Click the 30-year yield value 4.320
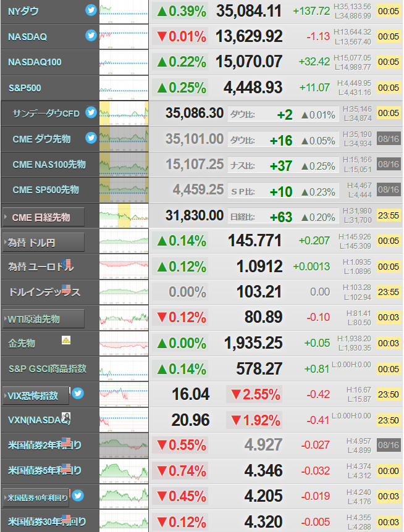This screenshot has height=532, width=404. pos(263,522)
